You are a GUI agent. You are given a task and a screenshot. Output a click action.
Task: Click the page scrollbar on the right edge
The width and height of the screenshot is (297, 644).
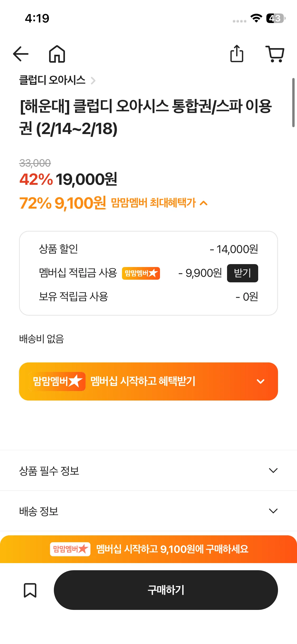click(x=293, y=103)
